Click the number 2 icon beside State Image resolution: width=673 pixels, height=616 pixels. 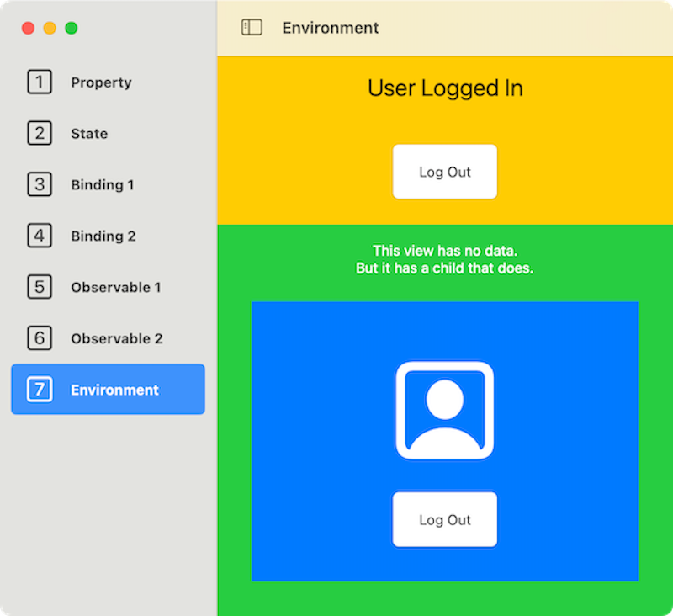40,134
